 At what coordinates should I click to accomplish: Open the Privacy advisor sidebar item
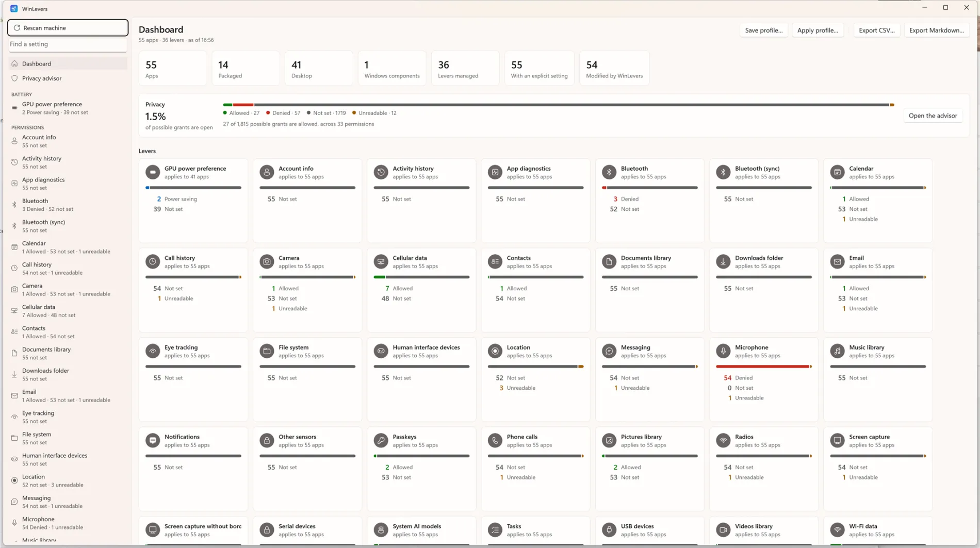point(68,78)
